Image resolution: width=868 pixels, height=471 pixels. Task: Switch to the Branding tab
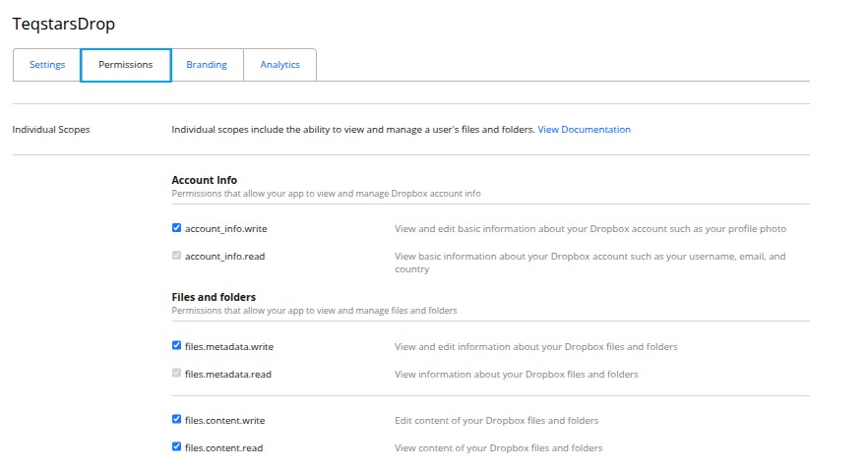207,65
